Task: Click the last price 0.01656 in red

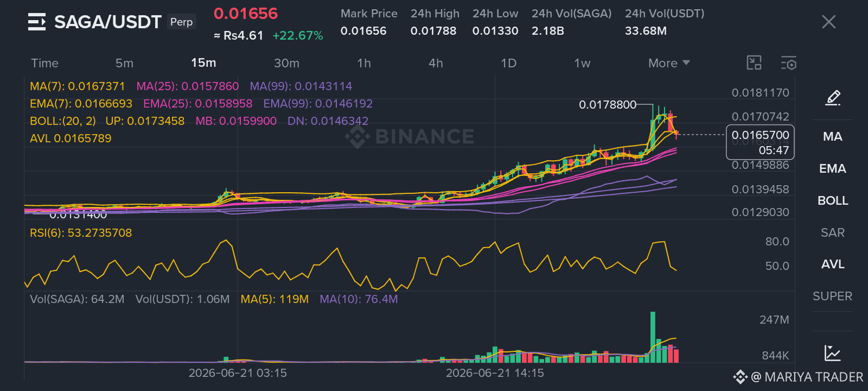Action: [246, 14]
